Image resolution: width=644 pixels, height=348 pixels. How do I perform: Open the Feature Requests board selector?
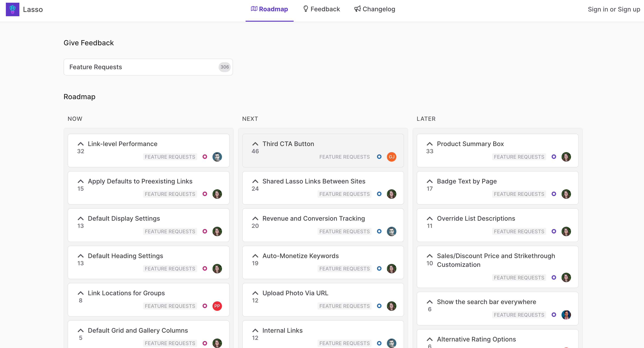148,67
